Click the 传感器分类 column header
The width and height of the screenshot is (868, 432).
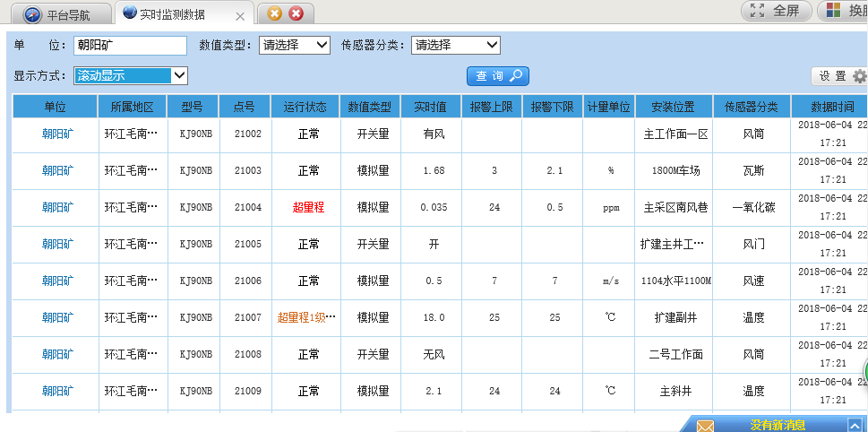[752, 107]
